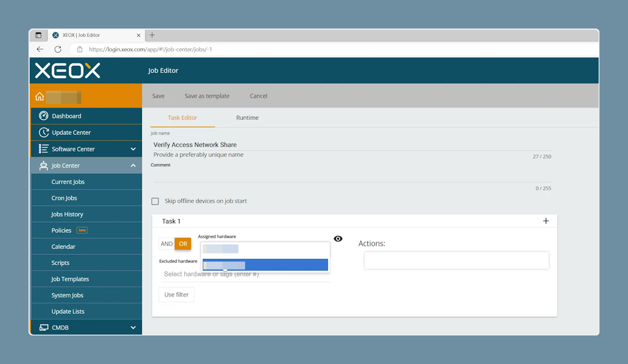Image resolution: width=628 pixels, height=364 pixels.
Task: Select the OR operator
Action: [x=183, y=244]
